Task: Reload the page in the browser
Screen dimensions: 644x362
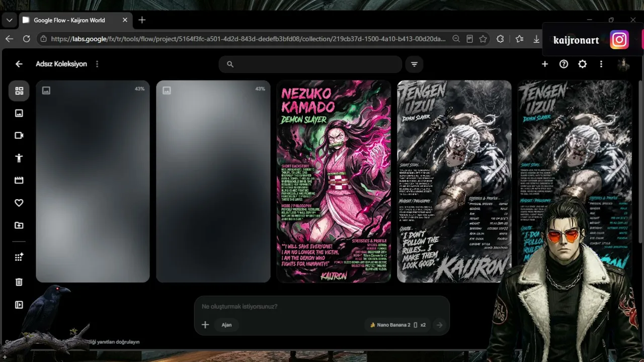Action: tap(27, 39)
